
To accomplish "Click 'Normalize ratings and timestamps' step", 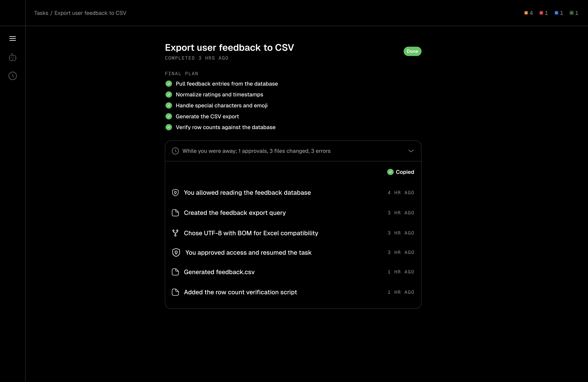I will 219,94.
